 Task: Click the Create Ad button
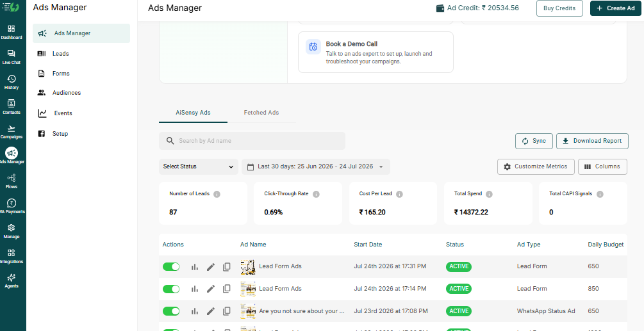point(616,8)
